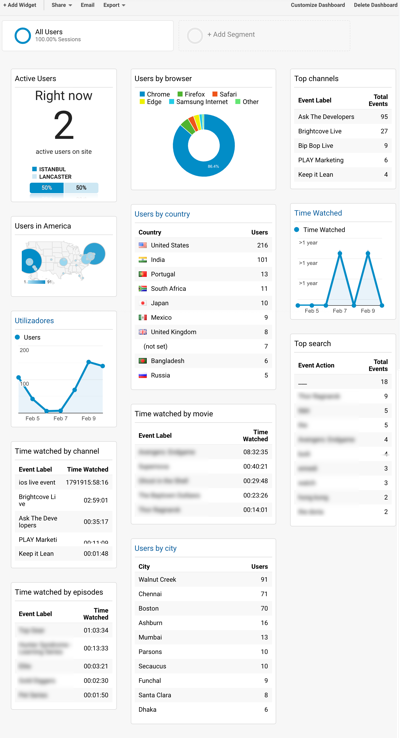The width and height of the screenshot is (400, 738).
Task: Click the empty Add Segment circle icon
Action: [x=195, y=35]
